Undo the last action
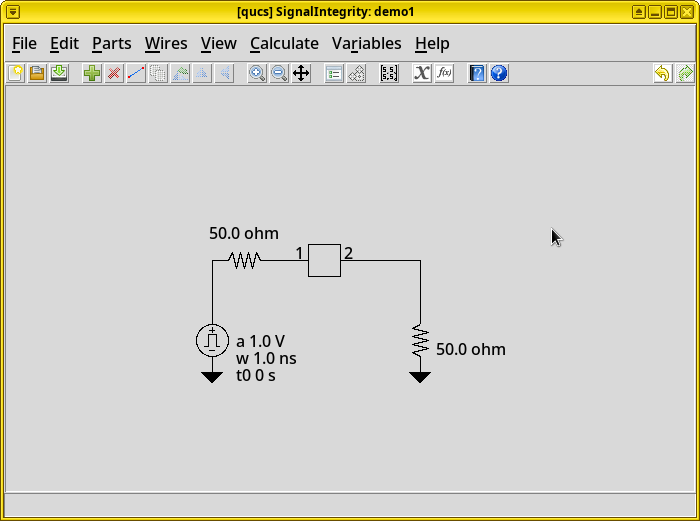Screen dimensions: 700x521 point(662,73)
